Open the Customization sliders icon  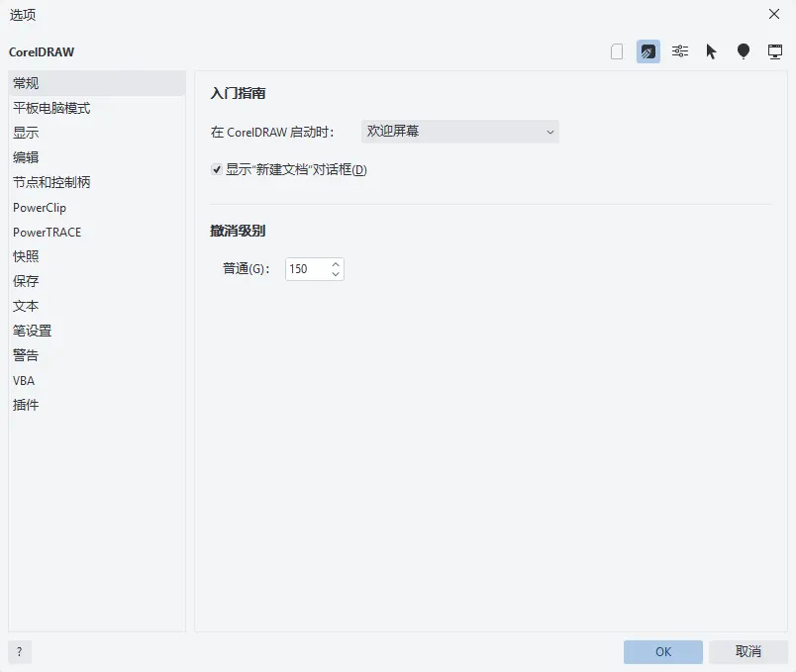(x=680, y=51)
